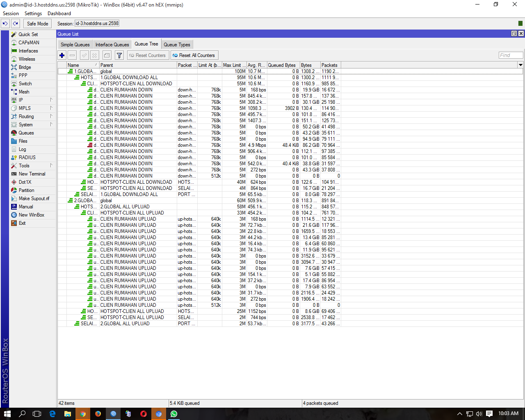Switch to Interface Queues tab
Image resolution: width=525 pixels, height=420 pixels.
(x=112, y=45)
